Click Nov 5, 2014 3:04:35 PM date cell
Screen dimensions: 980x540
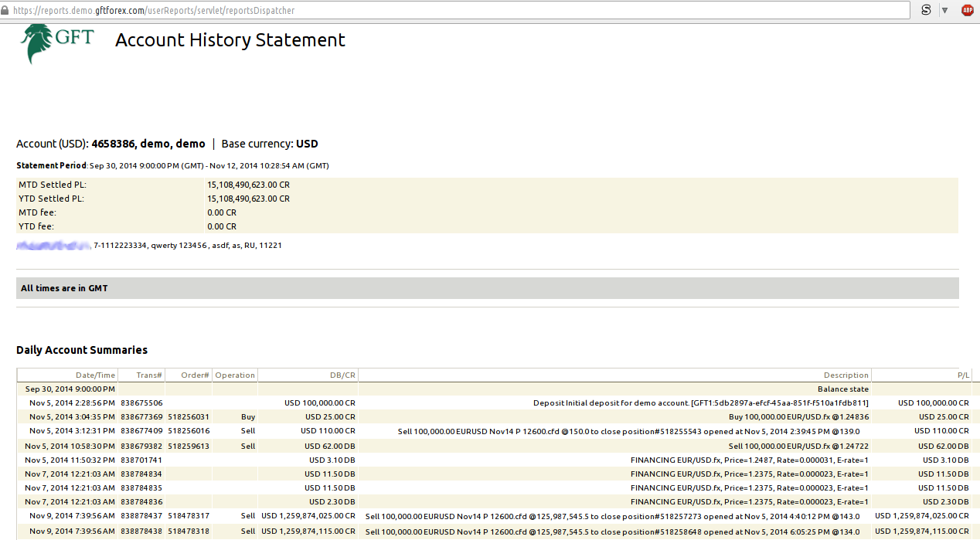pos(73,417)
